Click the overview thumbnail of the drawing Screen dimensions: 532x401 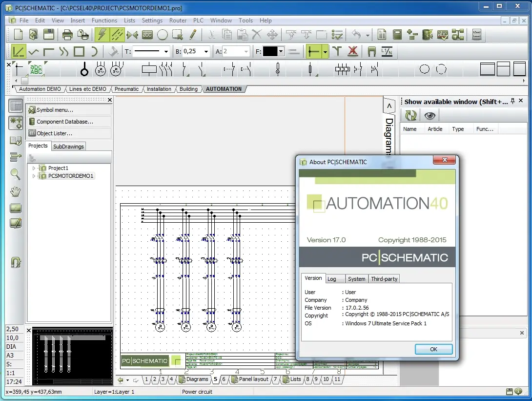point(72,357)
